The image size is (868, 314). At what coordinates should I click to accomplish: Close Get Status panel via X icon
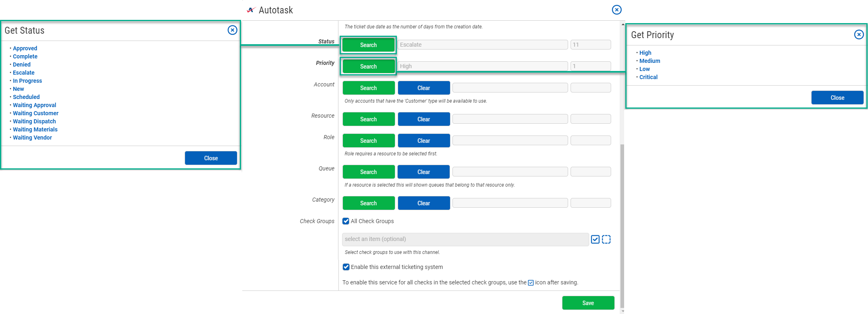(x=232, y=30)
